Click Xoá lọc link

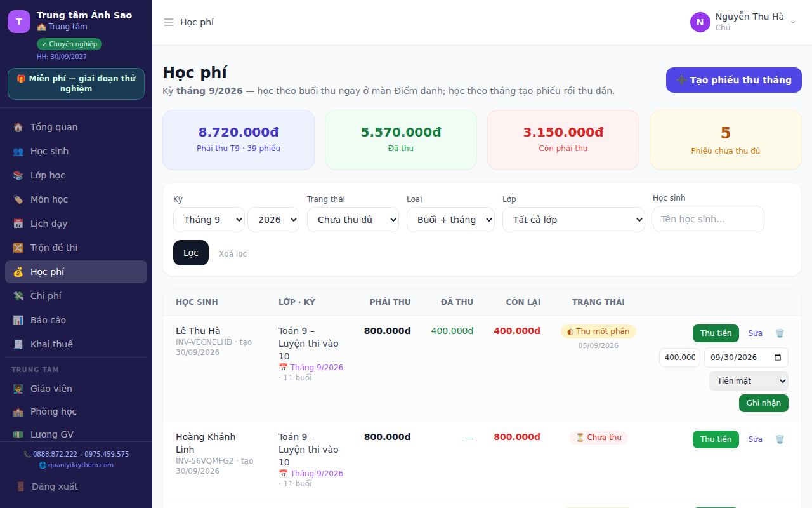click(233, 253)
